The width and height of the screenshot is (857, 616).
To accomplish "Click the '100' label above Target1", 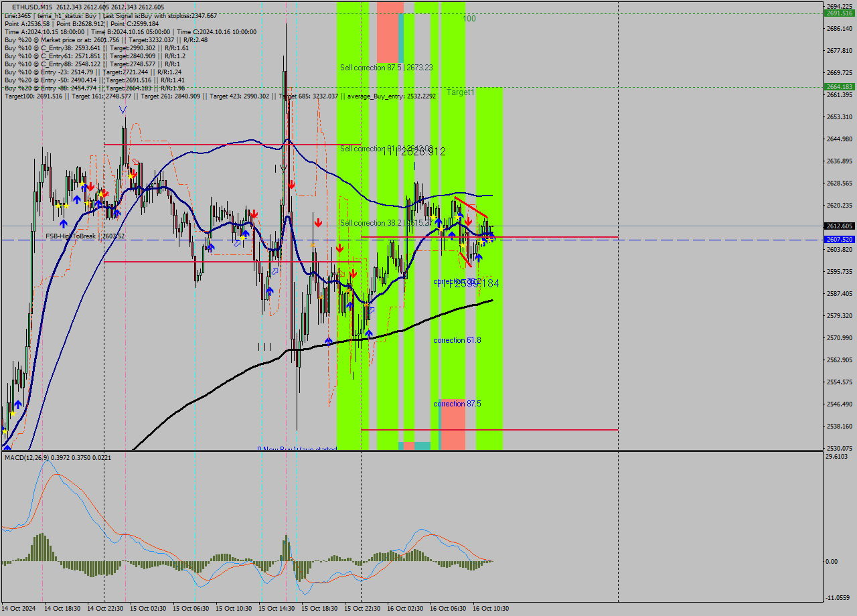I will coord(469,19).
